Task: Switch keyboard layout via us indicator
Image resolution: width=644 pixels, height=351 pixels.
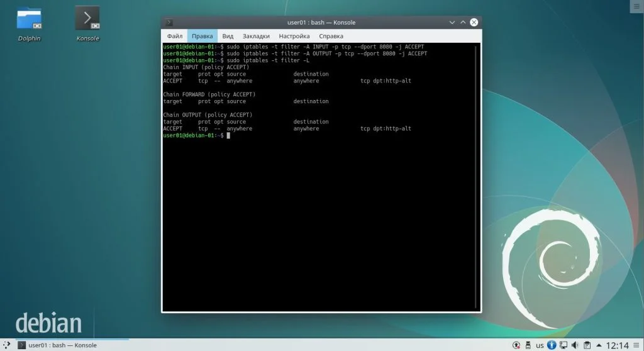Action: (540, 345)
